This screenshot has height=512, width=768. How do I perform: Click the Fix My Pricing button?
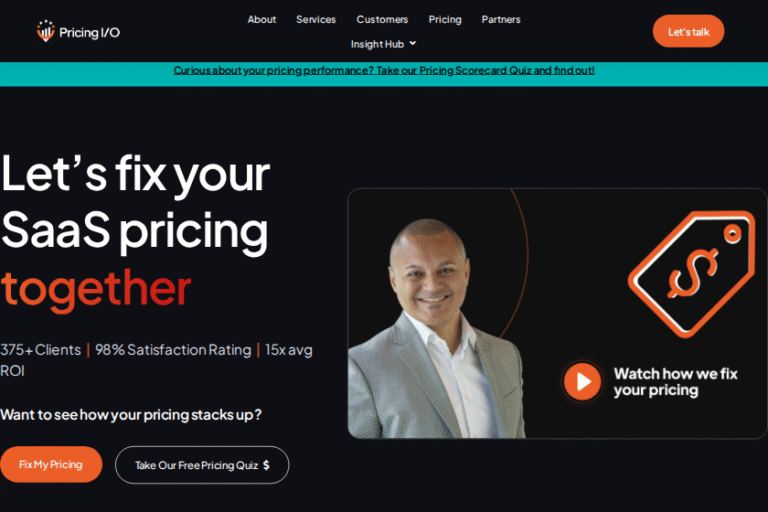tap(51, 464)
